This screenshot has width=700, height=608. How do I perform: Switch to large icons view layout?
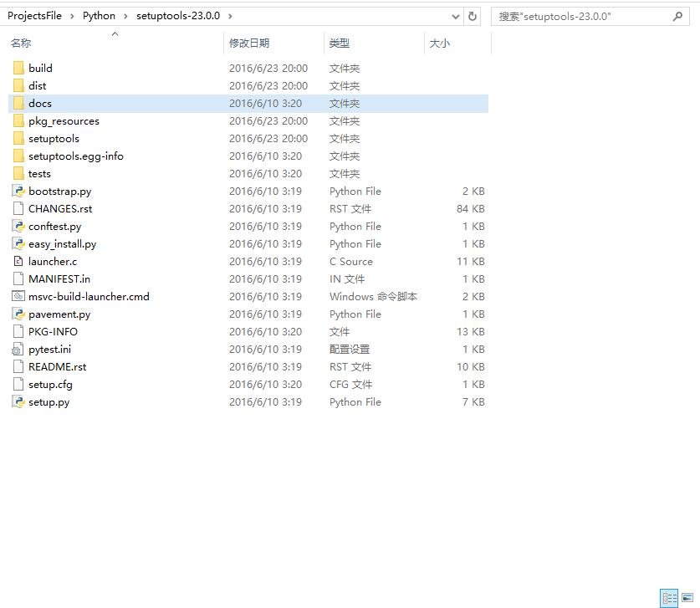click(x=688, y=598)
